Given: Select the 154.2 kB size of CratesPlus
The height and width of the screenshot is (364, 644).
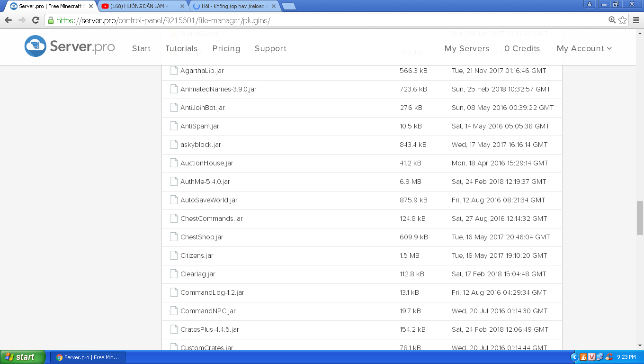Looking at the screenshot, I should click(x=412, y=329).
